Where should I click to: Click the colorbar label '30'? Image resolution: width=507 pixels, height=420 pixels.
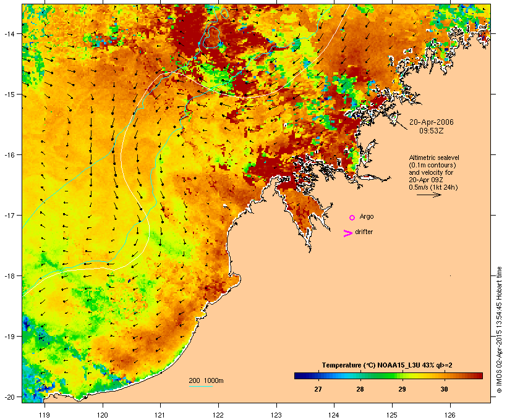pos(445,389)
